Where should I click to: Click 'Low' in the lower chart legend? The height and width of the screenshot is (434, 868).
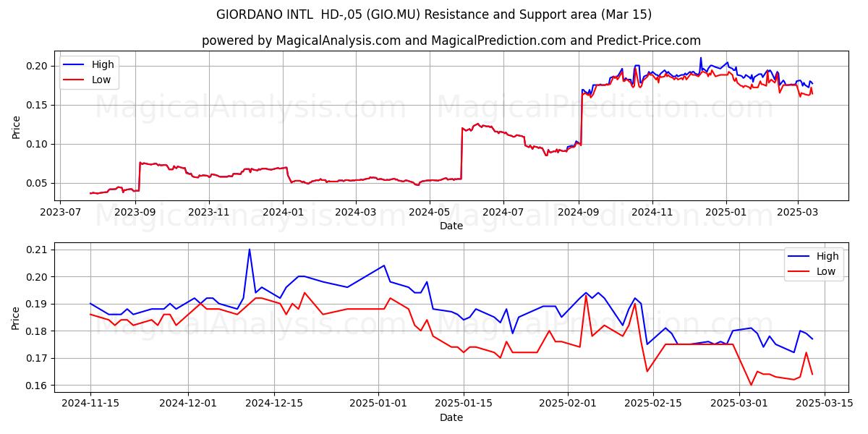point(826,271)
